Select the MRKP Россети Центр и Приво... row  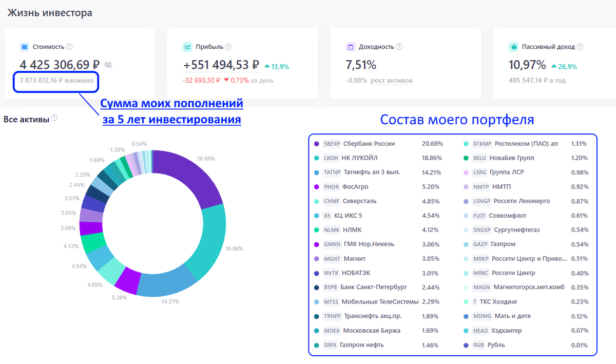(526, 259)
